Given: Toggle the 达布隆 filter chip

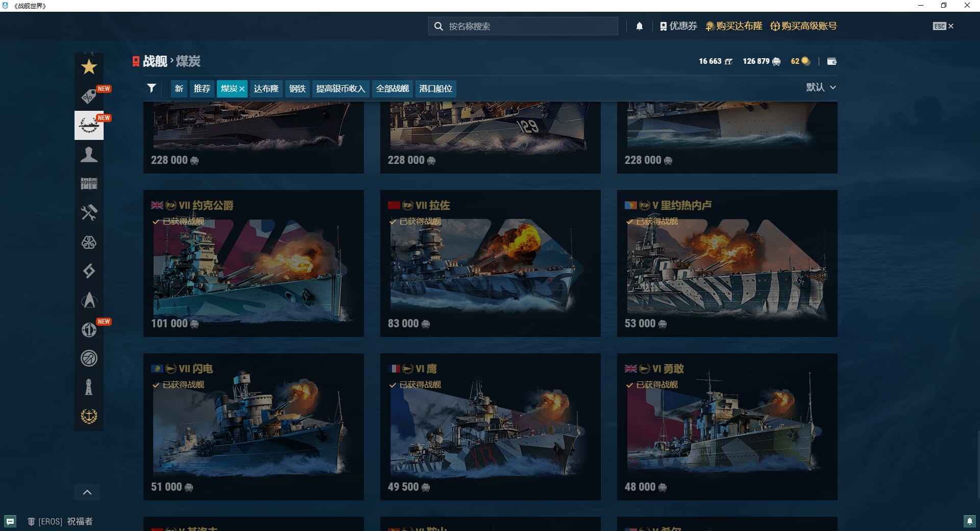Looking at the screenshot, I should (x=266, y=89).
